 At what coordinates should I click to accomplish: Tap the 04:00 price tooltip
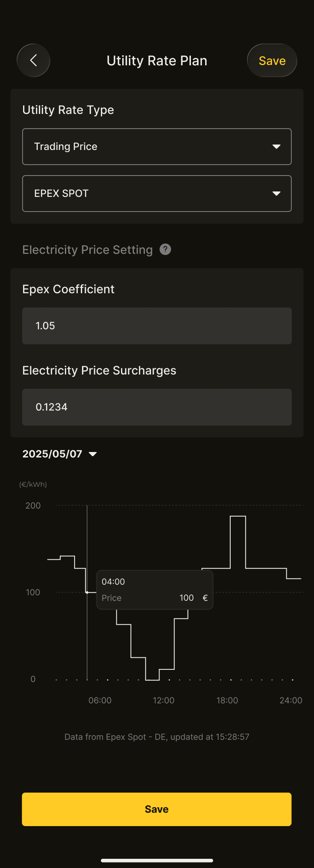[x=155, y=590]
